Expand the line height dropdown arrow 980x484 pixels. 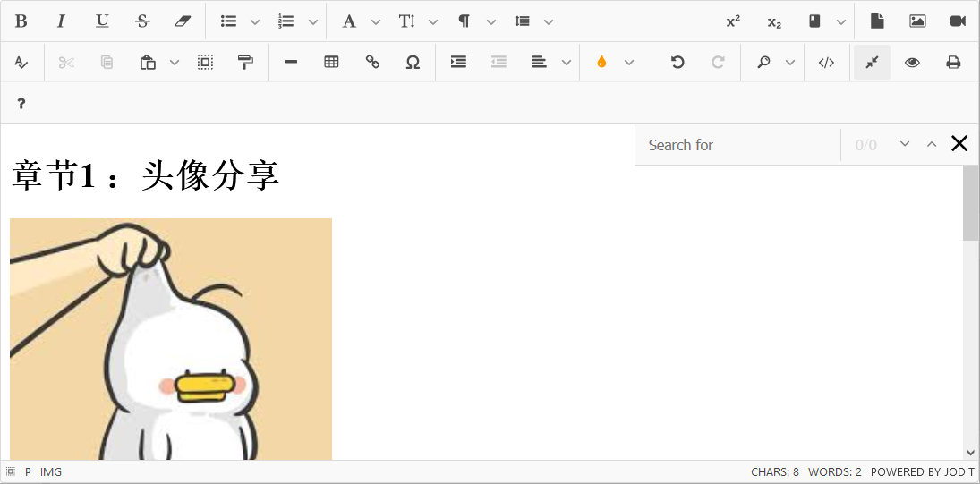pos(549,21)
